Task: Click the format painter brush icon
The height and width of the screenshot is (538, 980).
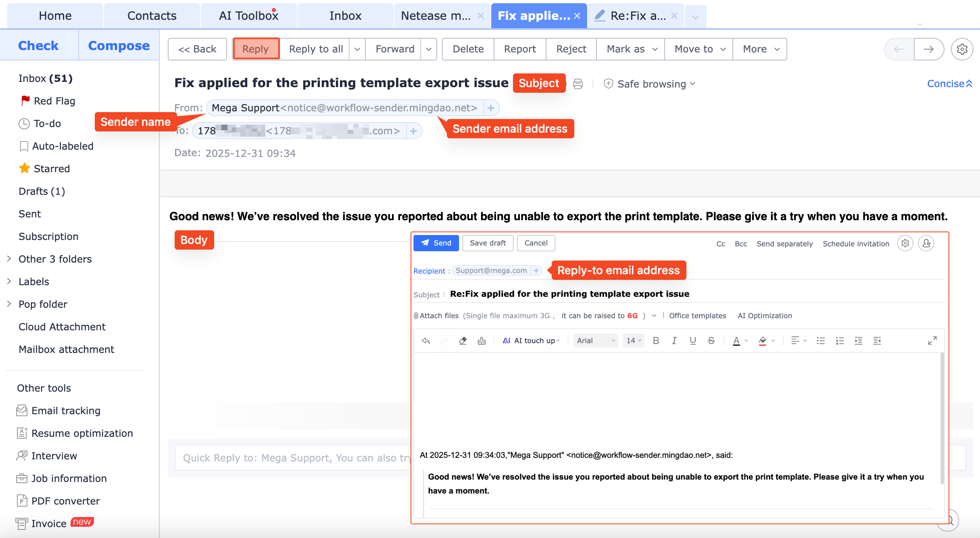Action: 482,341
